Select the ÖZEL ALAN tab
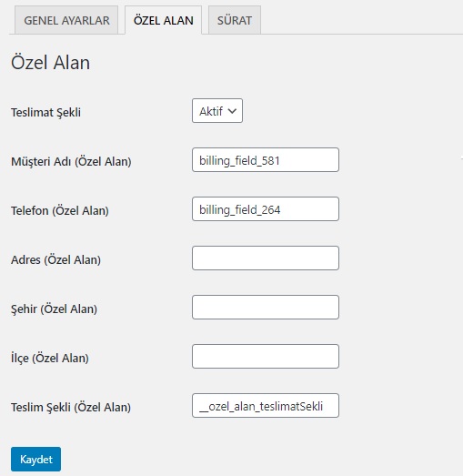The width and height of the screenshot is (463, 476). [163, 20]
